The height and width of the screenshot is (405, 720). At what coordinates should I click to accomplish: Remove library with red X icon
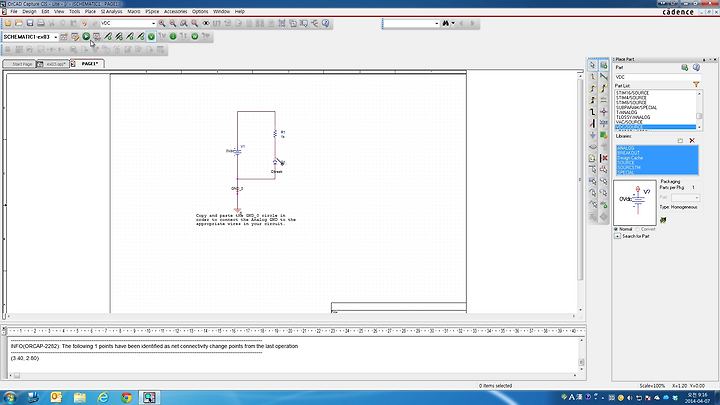click(x=692, y=141)
